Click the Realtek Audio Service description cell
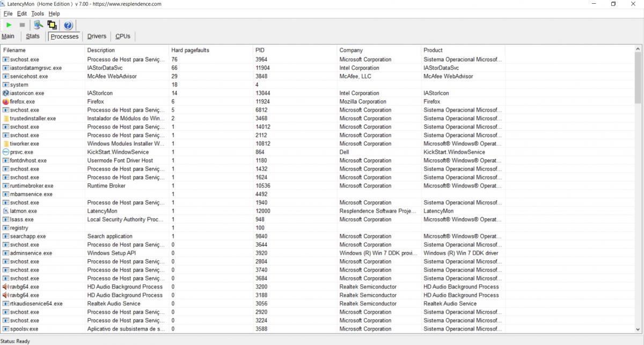 point(114,304)
